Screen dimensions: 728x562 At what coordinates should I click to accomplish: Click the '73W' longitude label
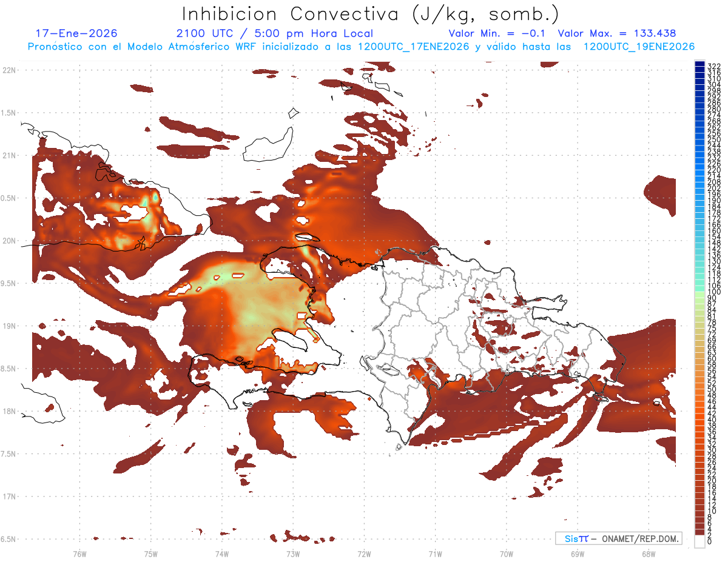293,554
